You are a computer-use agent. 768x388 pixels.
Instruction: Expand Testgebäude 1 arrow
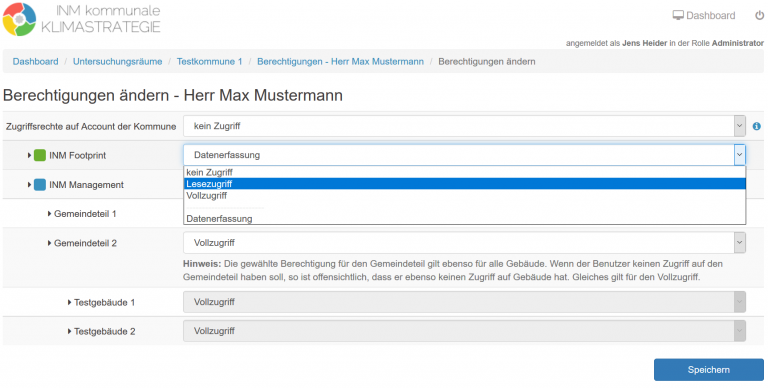[x=70, y=302]
